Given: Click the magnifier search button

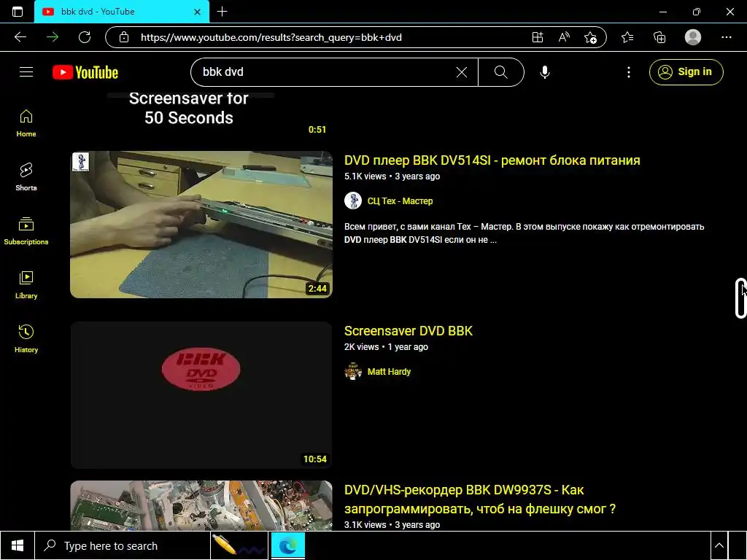Looking at the screenshot, I should [500, 72].
